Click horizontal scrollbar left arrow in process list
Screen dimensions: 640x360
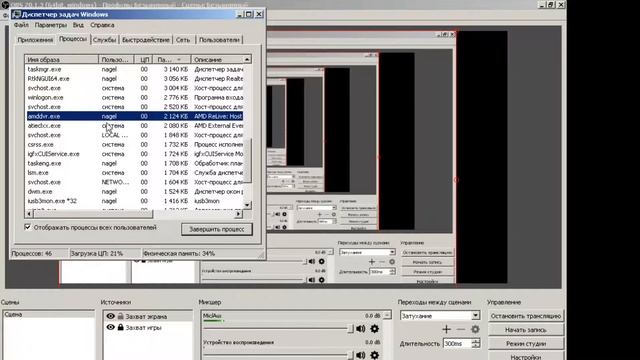click(29, 214)
